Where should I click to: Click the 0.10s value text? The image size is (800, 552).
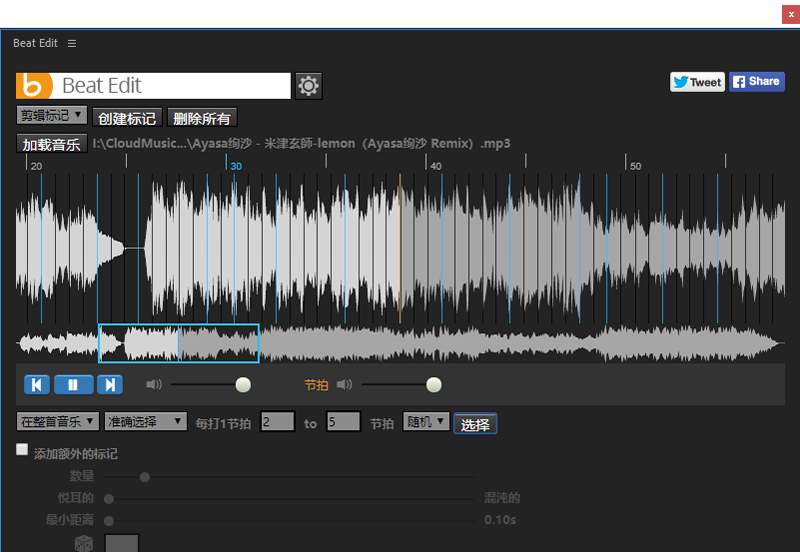500,520
